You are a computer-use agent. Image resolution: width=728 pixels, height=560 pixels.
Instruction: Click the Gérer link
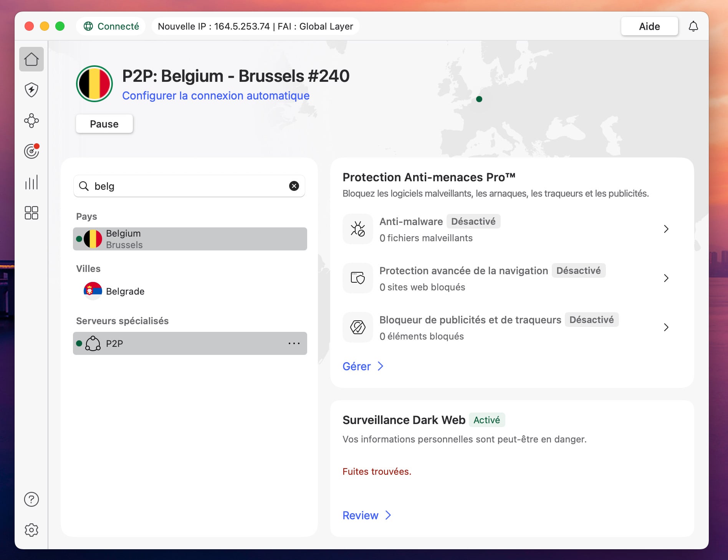[x=357, y=366]
